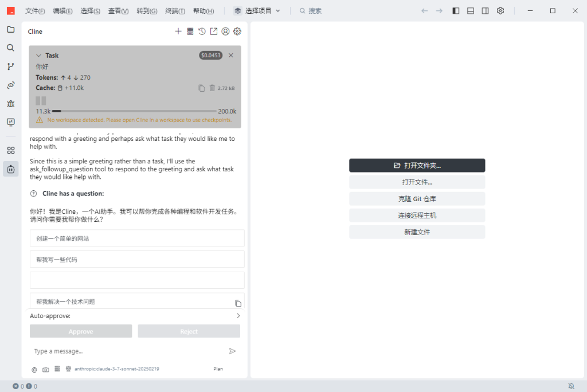Send the message with arrow icon
587x392 pixels.
233,351
